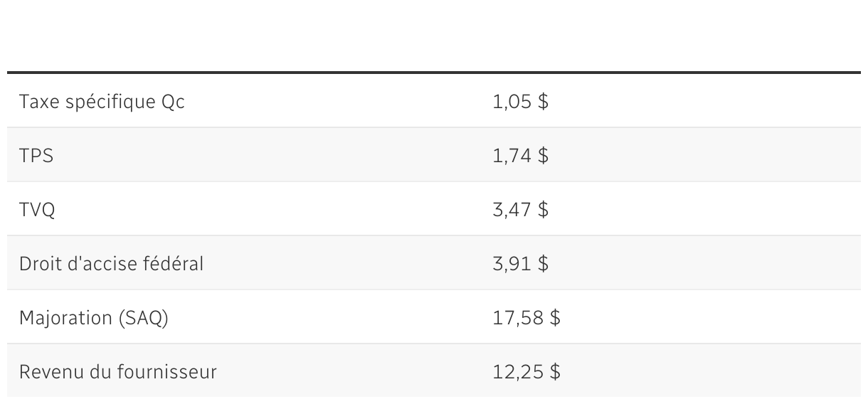Viewport: 868px width, 404px height.
Task: Click the 'Majoration (SAQ)' label
Action: point(94,318)
